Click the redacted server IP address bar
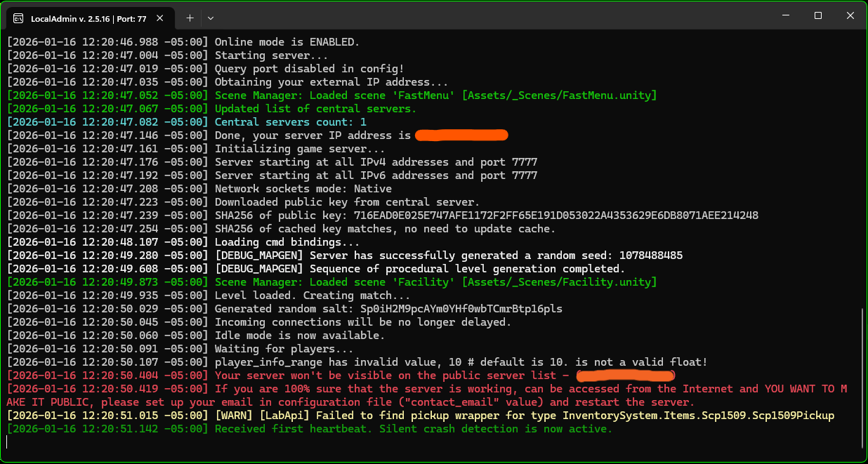 coord(461,135)
